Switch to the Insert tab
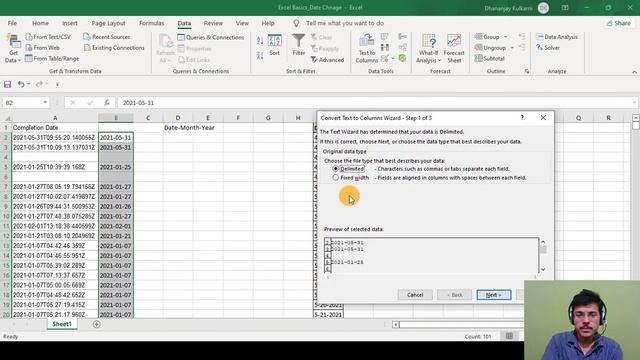Screen dimensions: 640x360 [70, 23]
